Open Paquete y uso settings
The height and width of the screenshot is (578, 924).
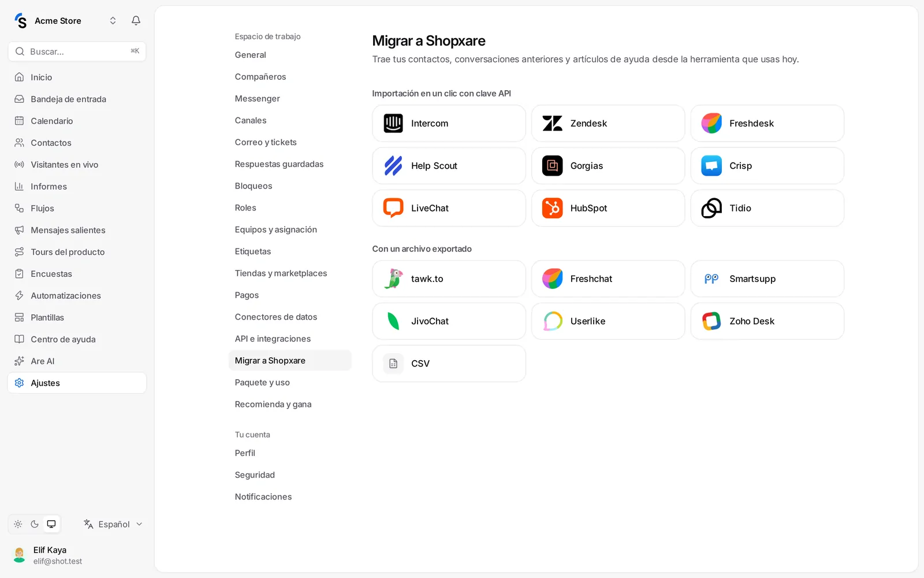click(290, 383)
